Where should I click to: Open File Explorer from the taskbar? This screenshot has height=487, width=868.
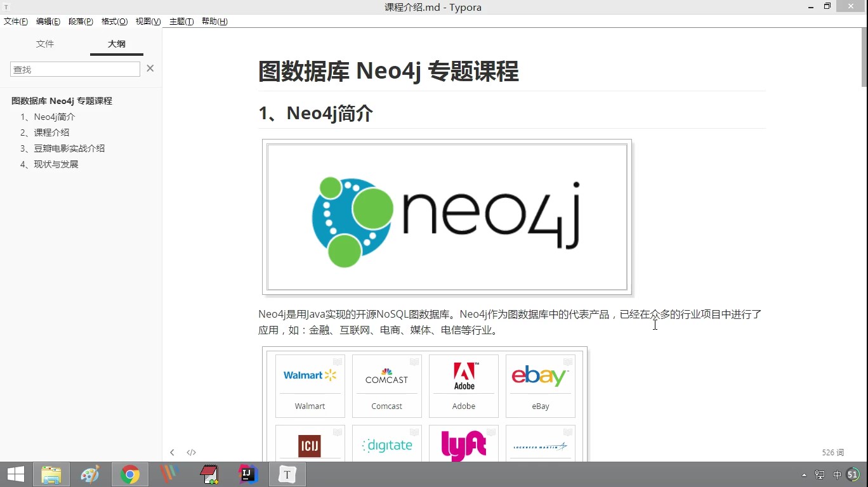51,474
